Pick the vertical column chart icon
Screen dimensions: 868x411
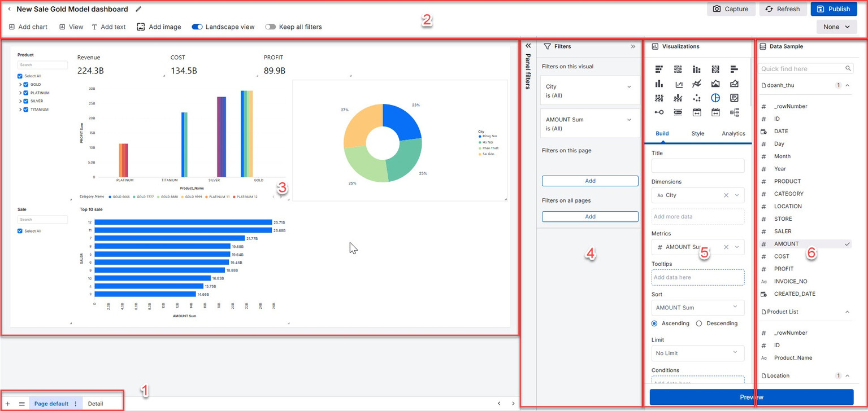point(659,84)
